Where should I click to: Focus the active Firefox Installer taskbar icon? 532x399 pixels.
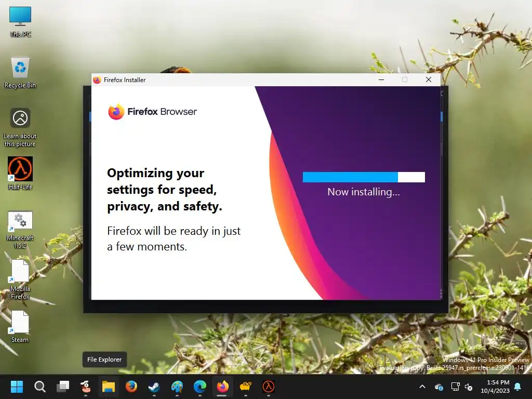222,386
